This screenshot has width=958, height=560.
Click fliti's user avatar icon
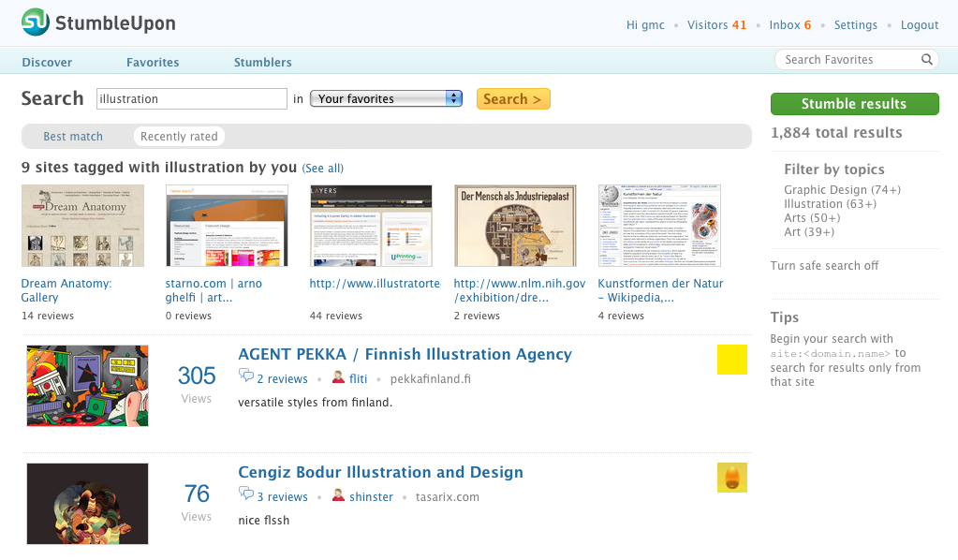click(338, 378)
